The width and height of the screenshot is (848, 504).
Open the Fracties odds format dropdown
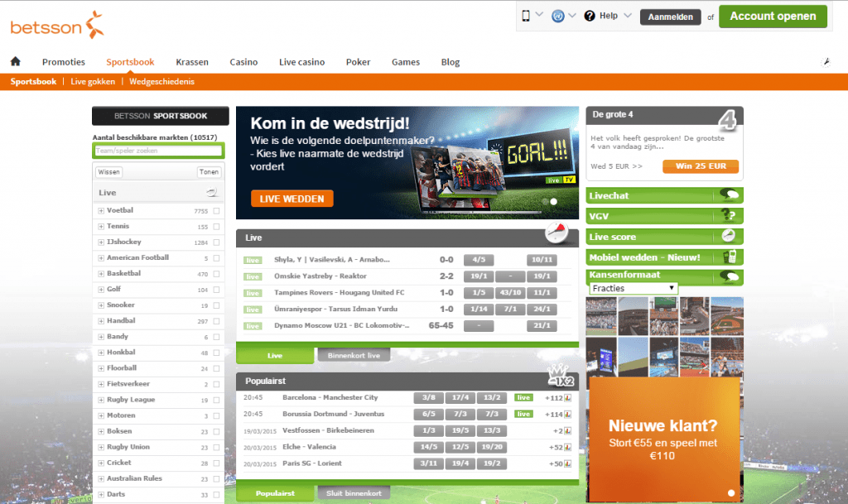(x=633, y=289)
